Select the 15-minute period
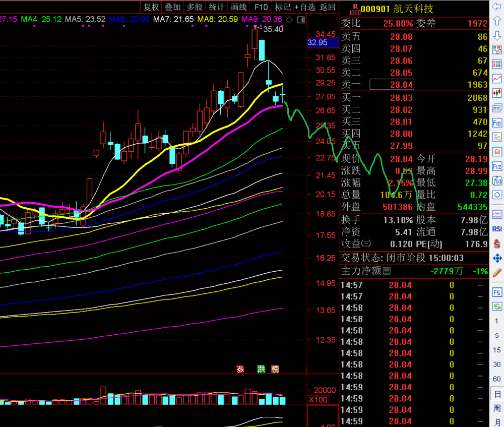The image size is (504, 427). 497,350
